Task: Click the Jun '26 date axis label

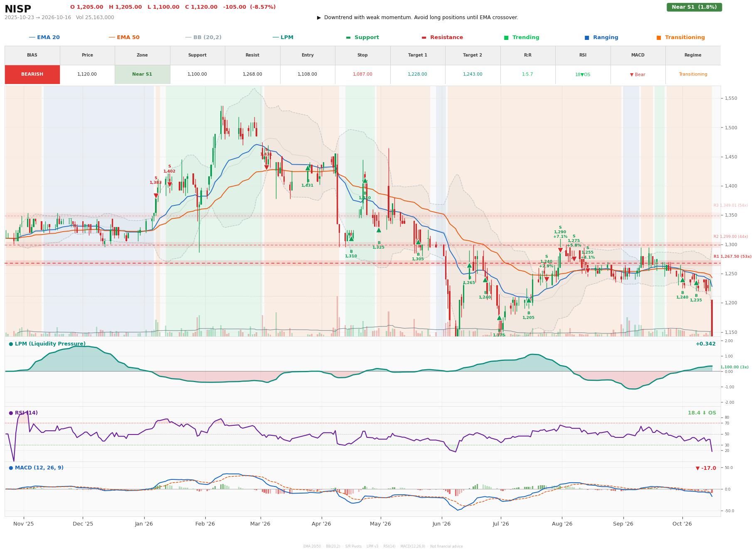Action: [441, 524]
